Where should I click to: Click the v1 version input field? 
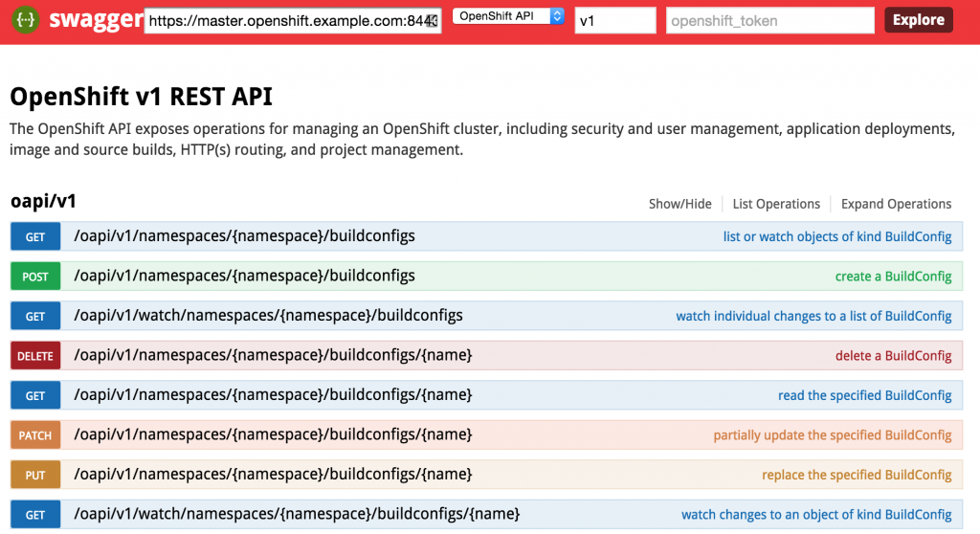coord(615,21)
